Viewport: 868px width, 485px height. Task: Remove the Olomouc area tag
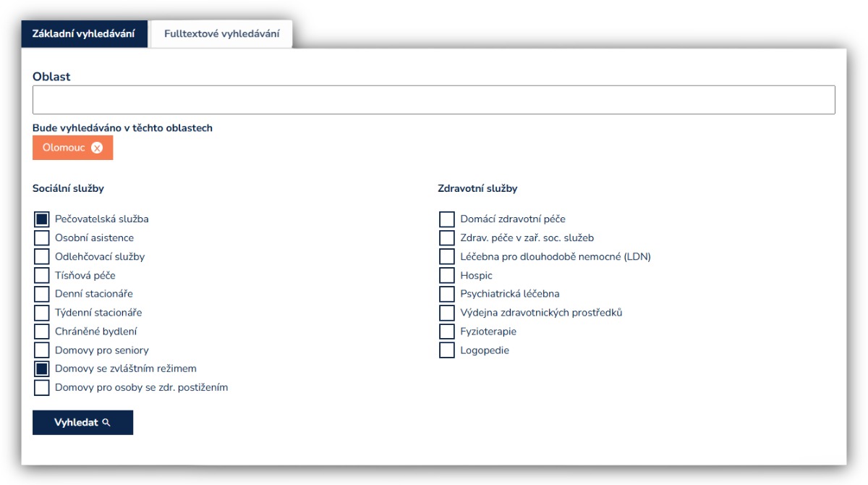pos(97,148)
